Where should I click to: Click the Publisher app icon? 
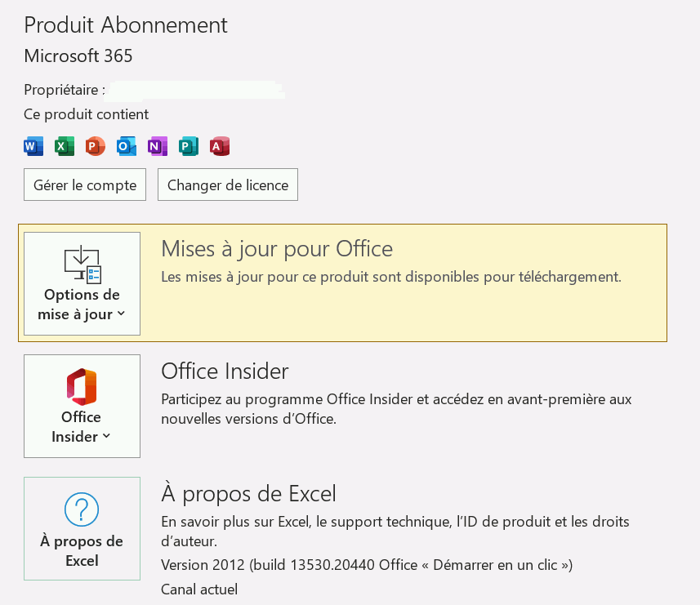pos(189,146)
